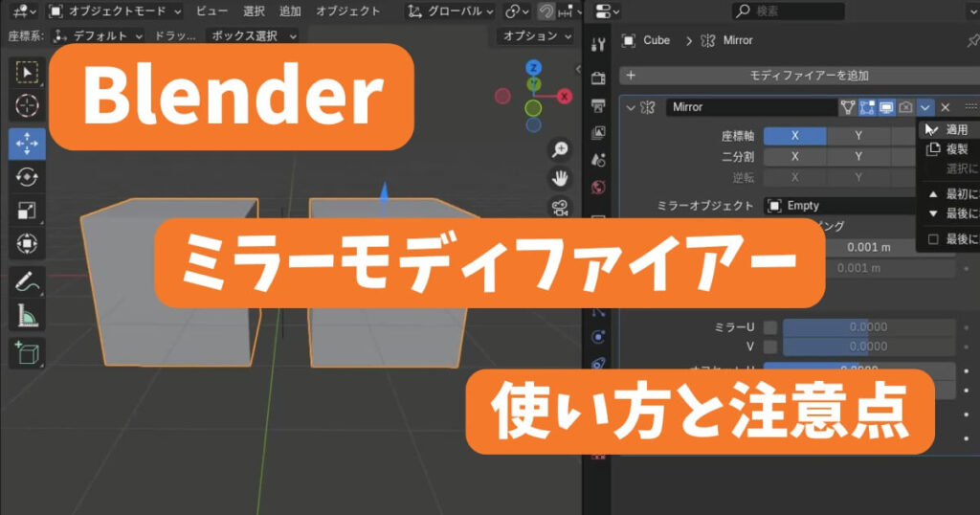This screenshot has height=515, width=980.
Task: Click the pan hand viewport button
Action: pos(559,178)
